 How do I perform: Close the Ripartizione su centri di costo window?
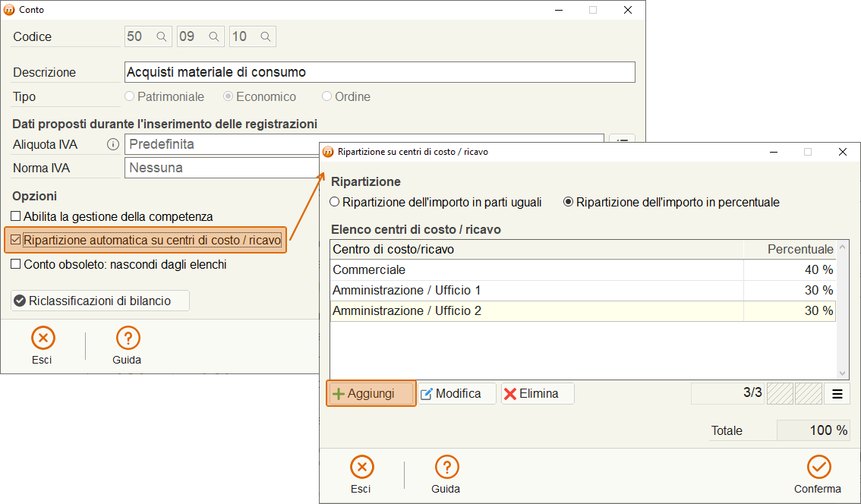click(x=843, y=152)
